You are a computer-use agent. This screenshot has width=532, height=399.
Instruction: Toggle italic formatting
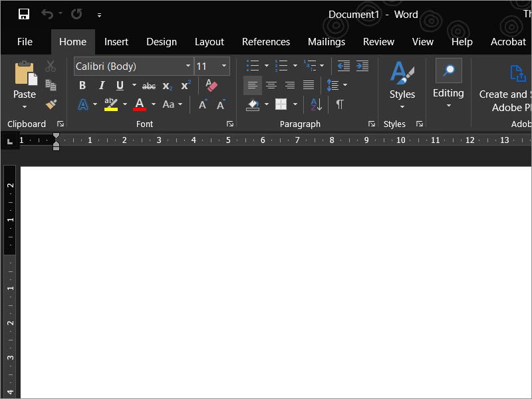pyautogui.click(x=102, y=86)
